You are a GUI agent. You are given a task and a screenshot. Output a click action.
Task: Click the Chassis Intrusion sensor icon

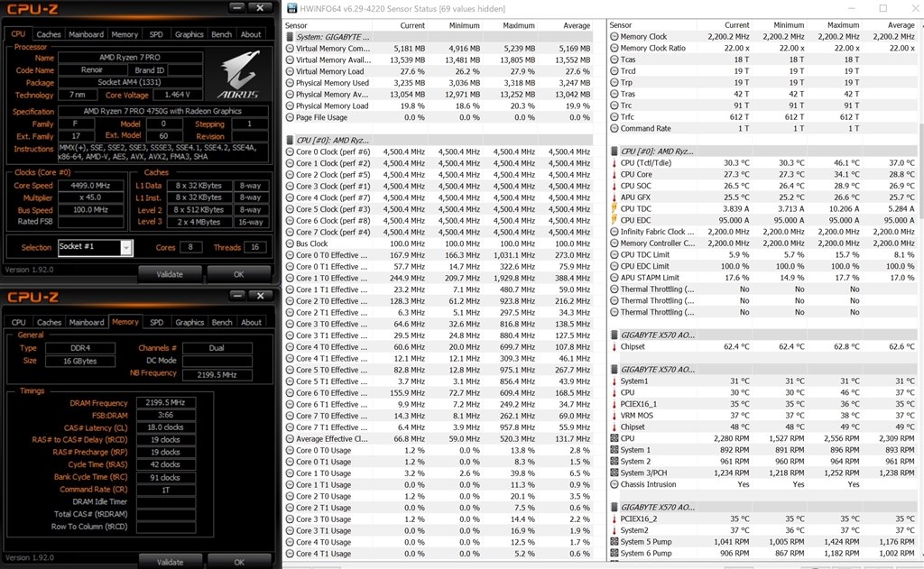(614, 485)
